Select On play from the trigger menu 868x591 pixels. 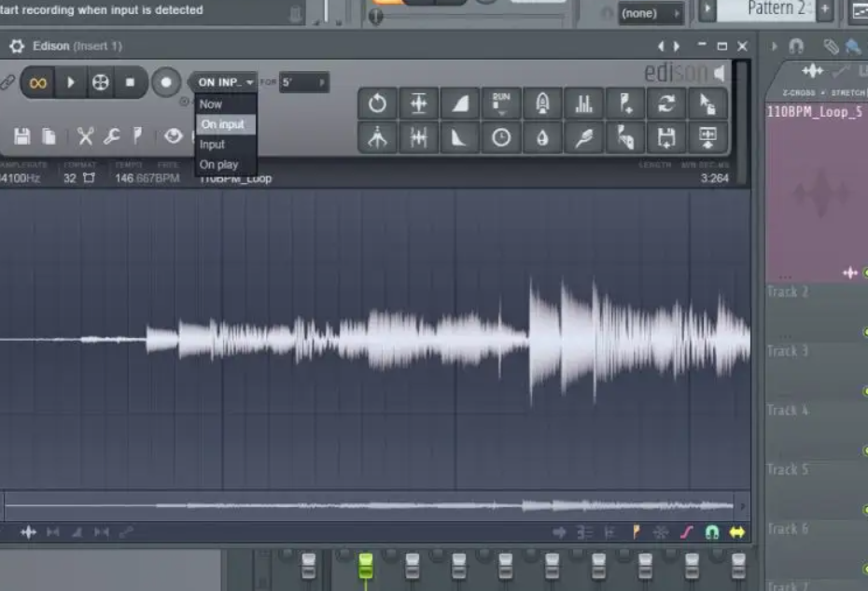226,164
